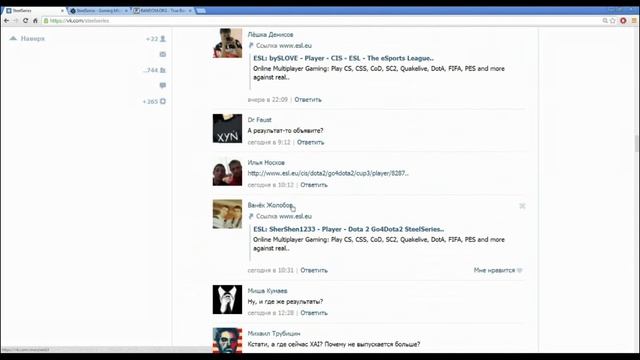Open Лёшка Денисов's avatar photo
This screenshot has height=360, width=640.
point(227,43)
